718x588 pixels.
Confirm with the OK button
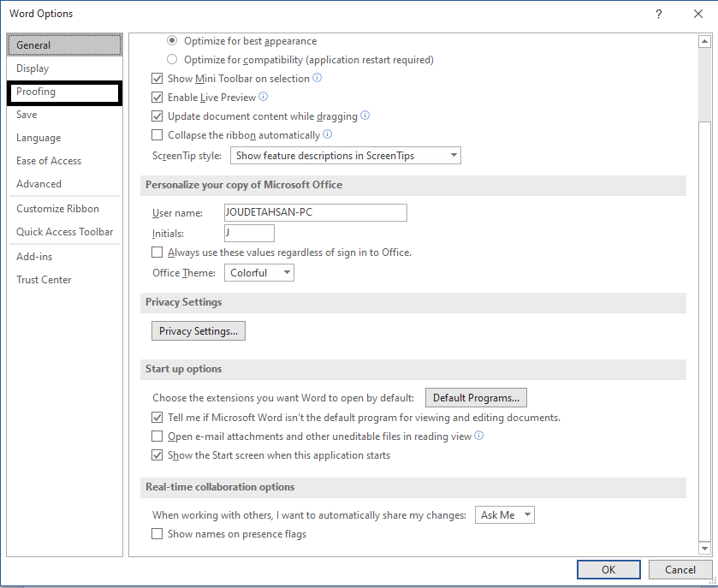[x=608, y=569]
